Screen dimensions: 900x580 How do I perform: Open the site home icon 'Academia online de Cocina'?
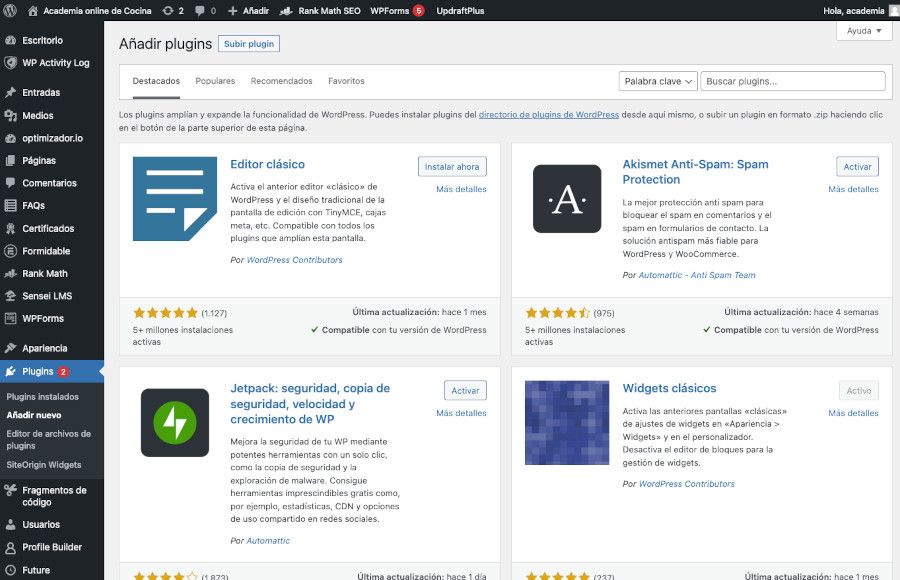(33, 10)
